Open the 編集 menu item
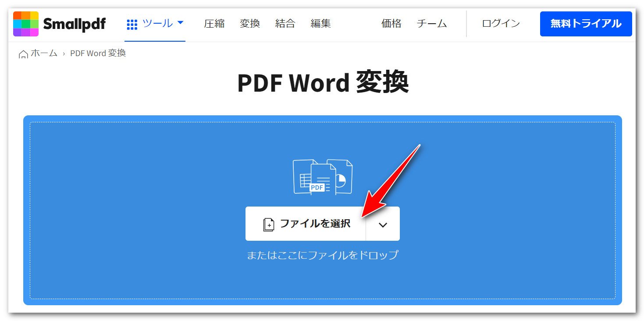 [x=321, y=24]
